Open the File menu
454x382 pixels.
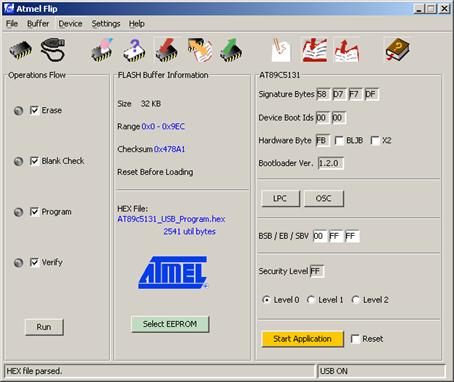point(12,24)
